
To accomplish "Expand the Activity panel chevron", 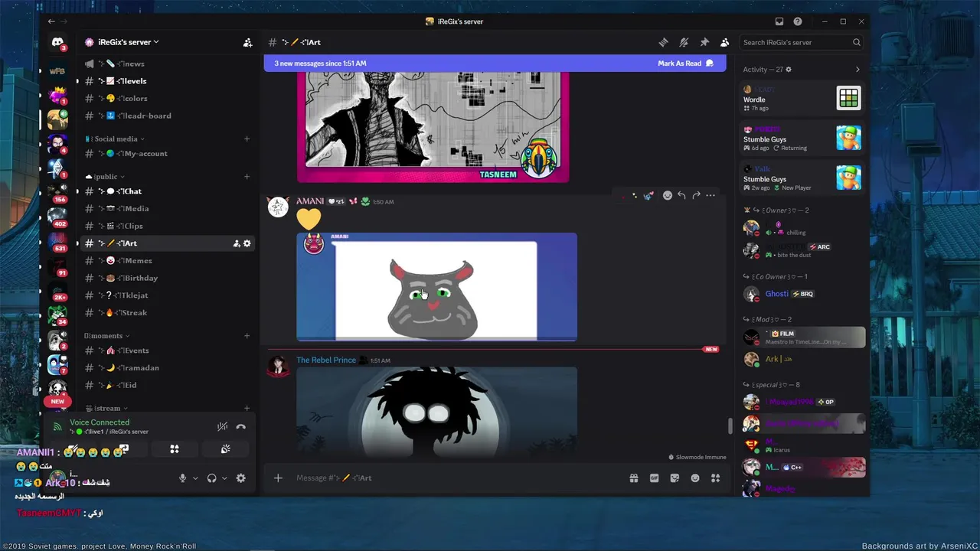I will click(857, 70).
